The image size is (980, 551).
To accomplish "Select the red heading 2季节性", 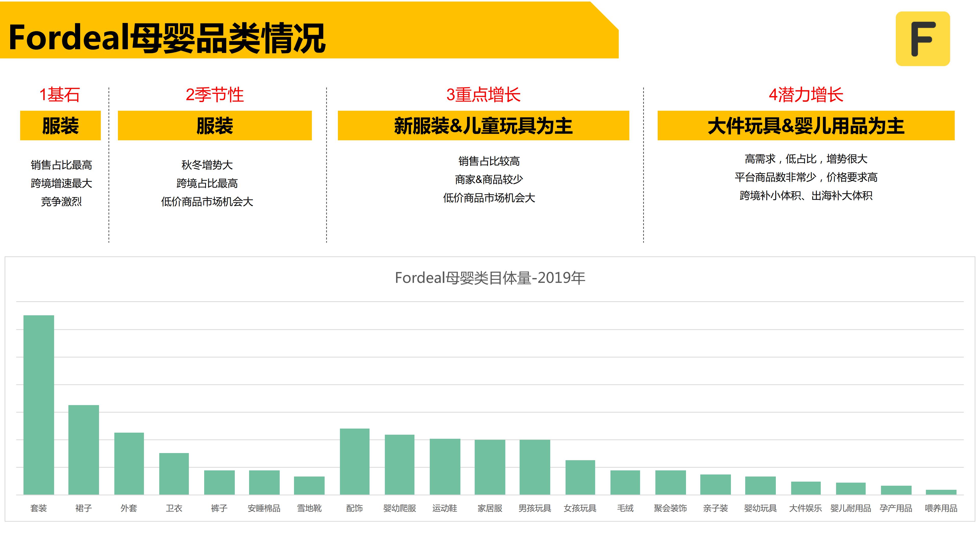I will (x=215, y=95).
